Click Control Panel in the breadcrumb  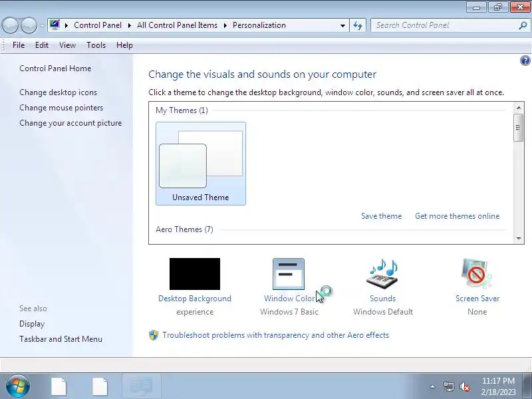(x=98, y=25)
